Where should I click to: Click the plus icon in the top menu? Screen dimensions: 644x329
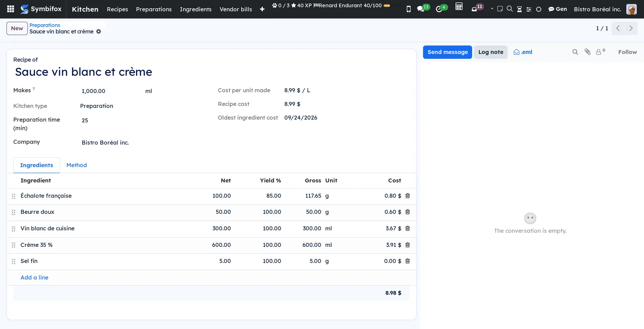[262, 9]
